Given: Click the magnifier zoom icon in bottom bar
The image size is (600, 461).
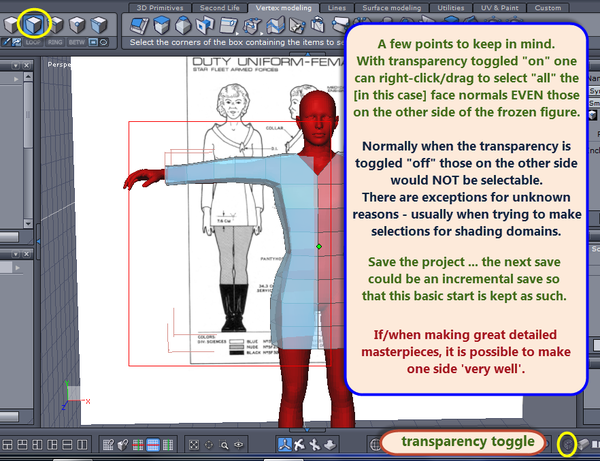Looking at the screenshot, I should [224, 445].
